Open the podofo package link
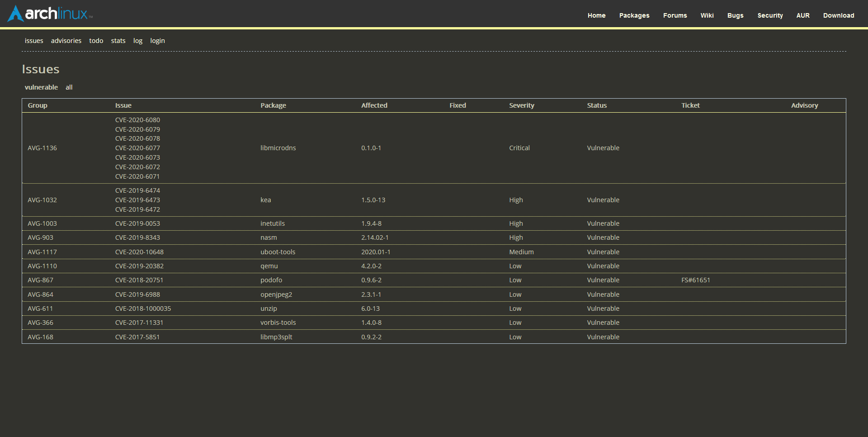The image size is (868, 437). pyautogui.click(x=271, y=280)
